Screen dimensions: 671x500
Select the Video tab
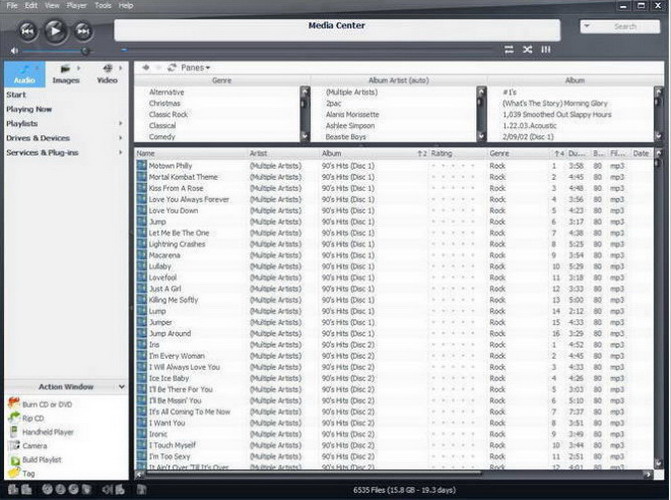tap(107, 74)
